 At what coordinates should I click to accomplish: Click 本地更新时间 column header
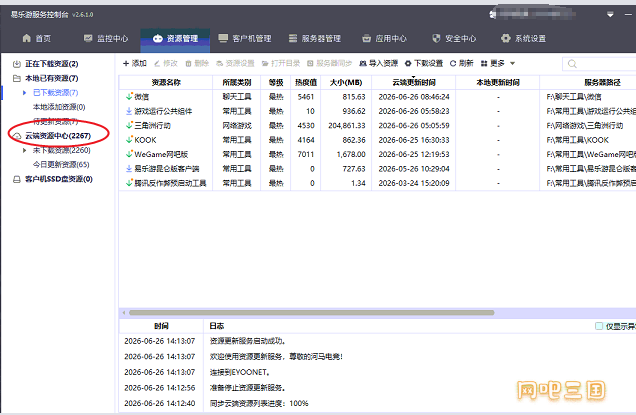[498, 82]
